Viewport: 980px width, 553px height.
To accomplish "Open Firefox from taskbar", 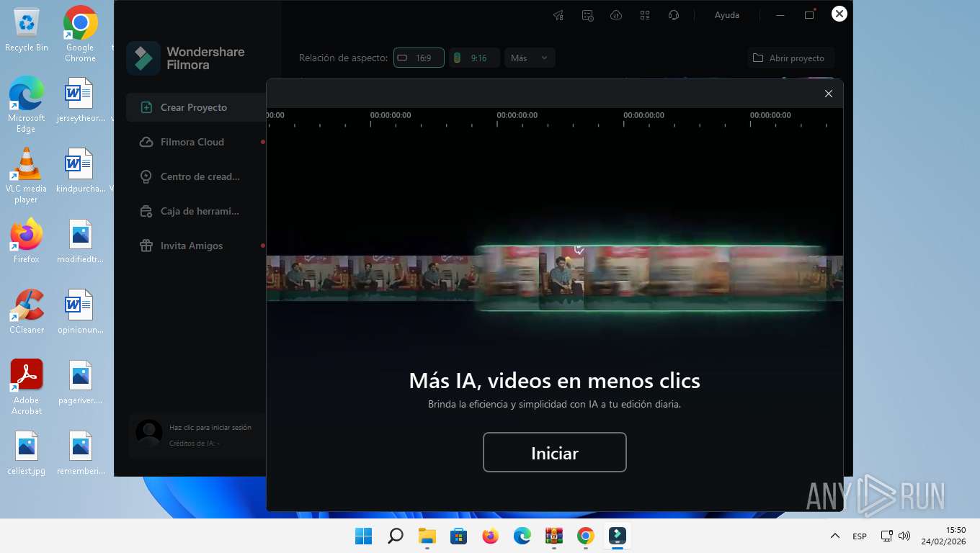I will click(491, 536).
